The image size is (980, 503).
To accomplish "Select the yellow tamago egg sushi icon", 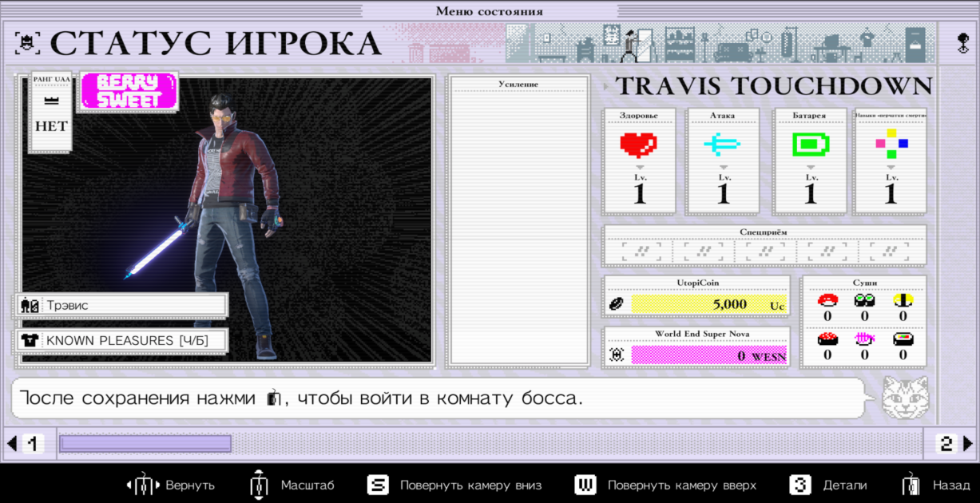I will (x=903, y=300).
